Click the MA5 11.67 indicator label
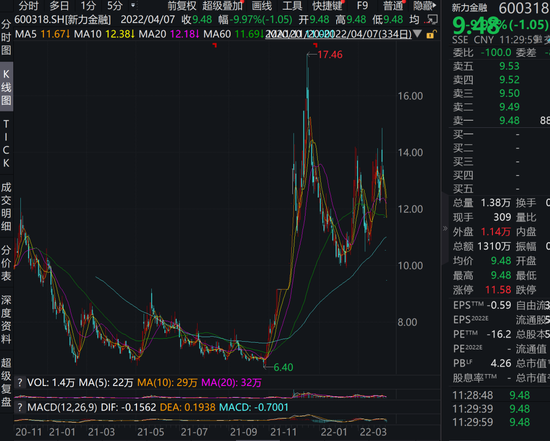This screenshot has width=550, height=441. (42, 34)
